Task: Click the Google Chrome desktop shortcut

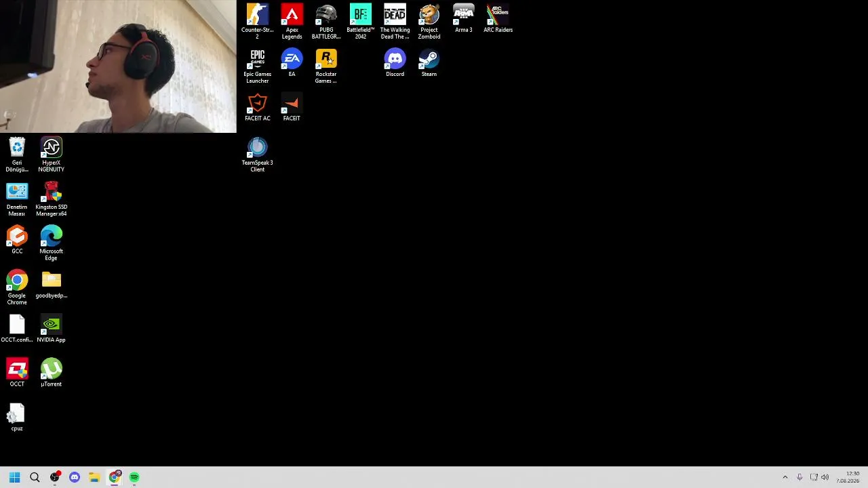Action: [17, 287]
